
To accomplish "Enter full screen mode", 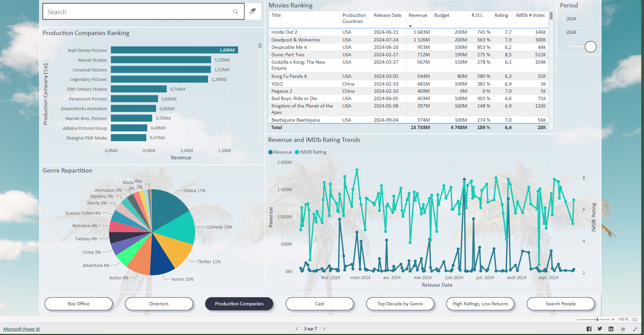I will click(x=635, y=329).
